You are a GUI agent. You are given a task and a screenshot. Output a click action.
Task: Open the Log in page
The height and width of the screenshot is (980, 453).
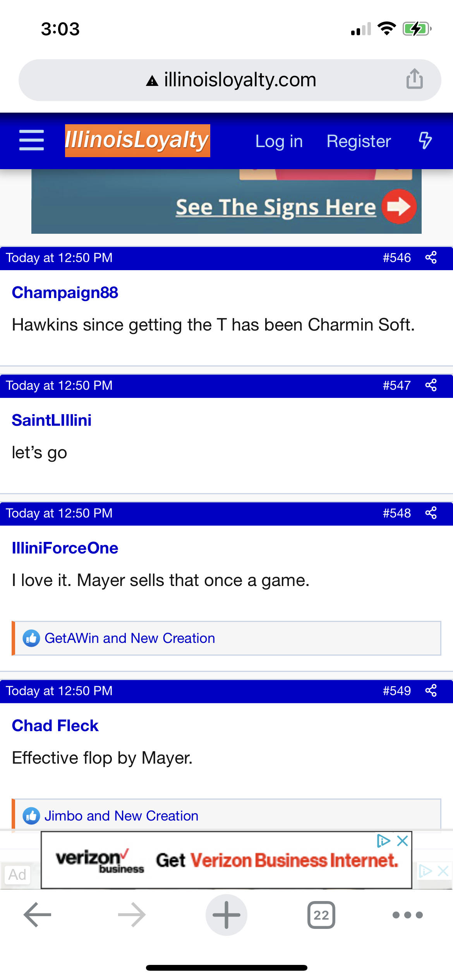point(279,141)
